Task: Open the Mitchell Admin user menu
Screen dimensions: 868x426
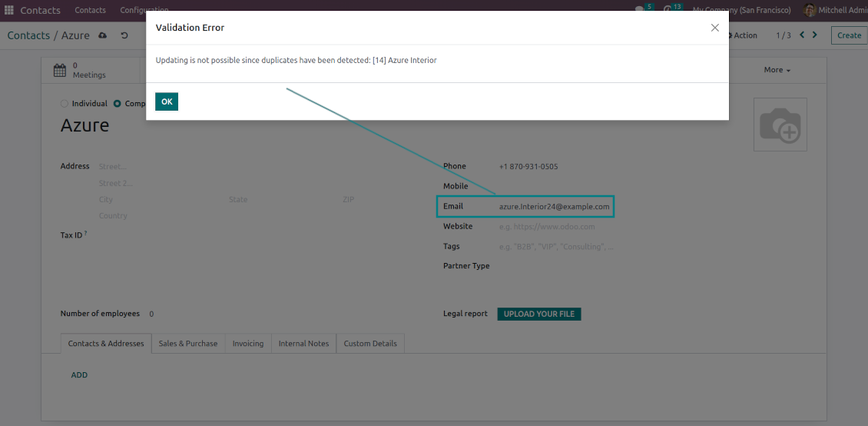Action: click(x=835, y=10)
